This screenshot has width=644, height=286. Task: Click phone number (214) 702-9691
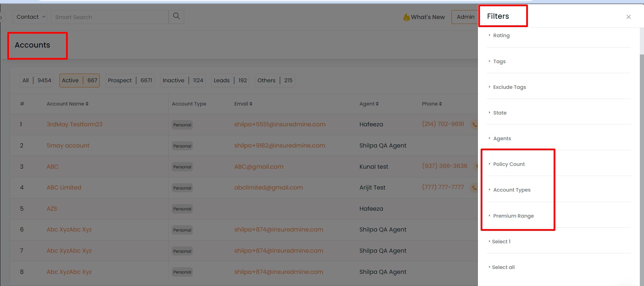coord(443,124)
